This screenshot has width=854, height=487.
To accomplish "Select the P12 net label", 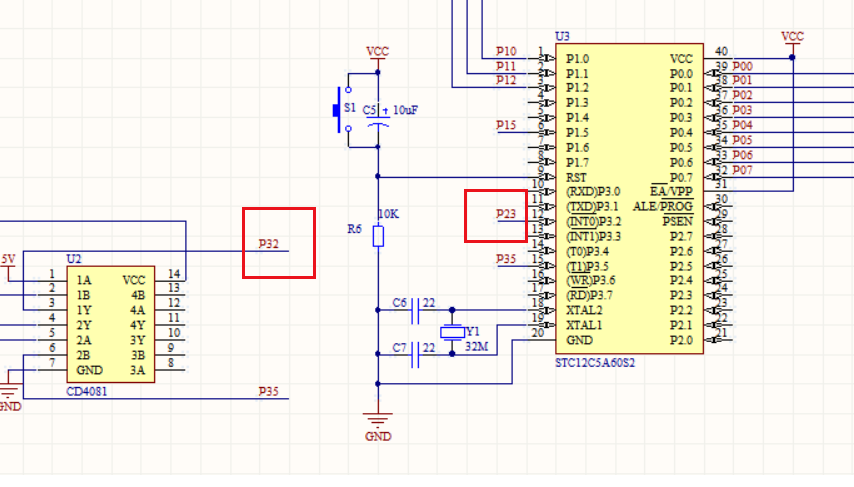I will pyautogui.click(x=506, y=80).
